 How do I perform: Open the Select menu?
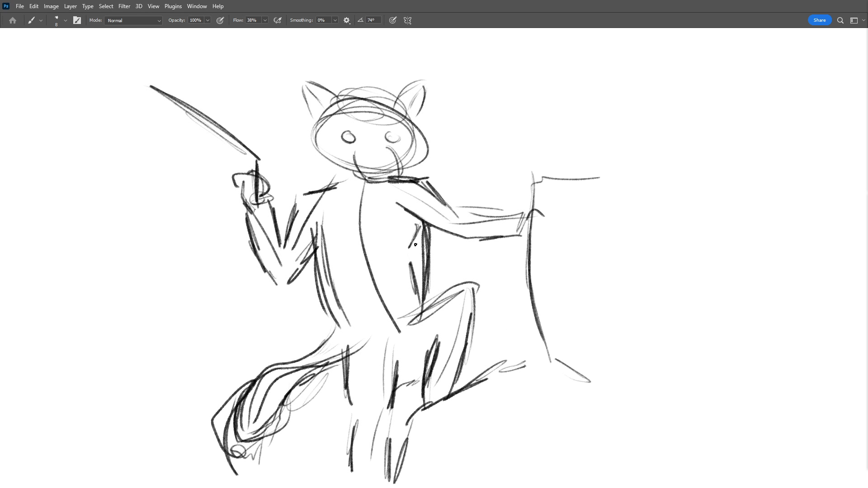point(106,6)
